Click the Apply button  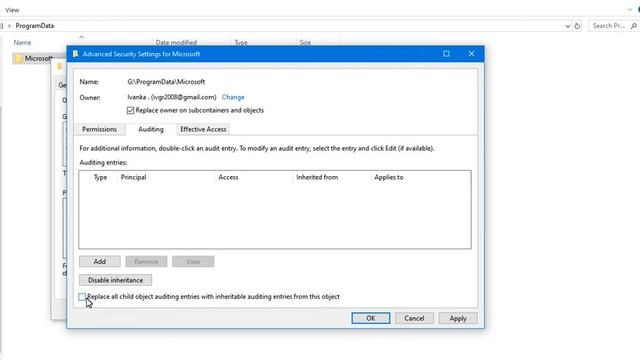[x=458, y=318]
